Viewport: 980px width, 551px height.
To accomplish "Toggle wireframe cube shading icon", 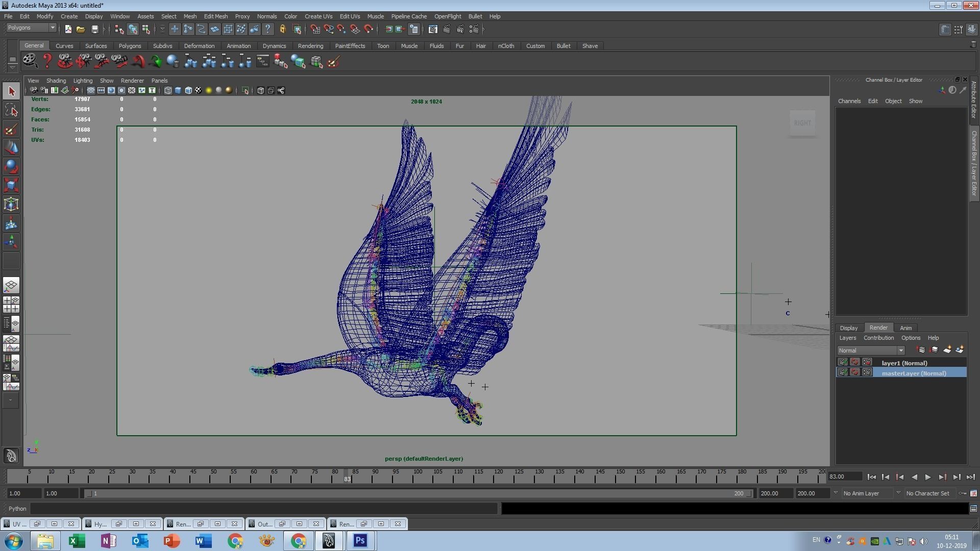I will [x=168, y=91].
